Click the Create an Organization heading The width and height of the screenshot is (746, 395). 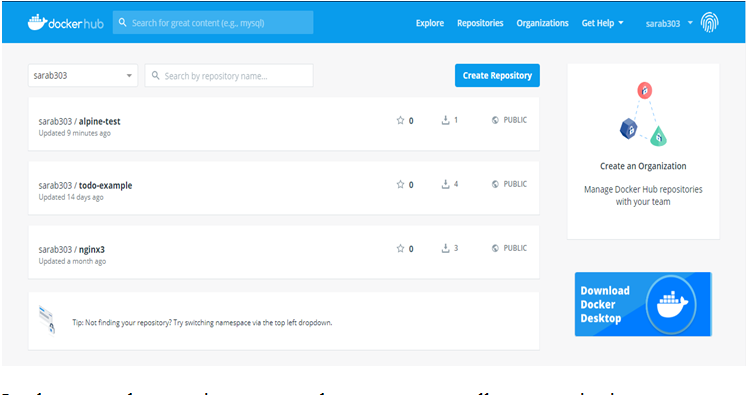coord(643,166)
